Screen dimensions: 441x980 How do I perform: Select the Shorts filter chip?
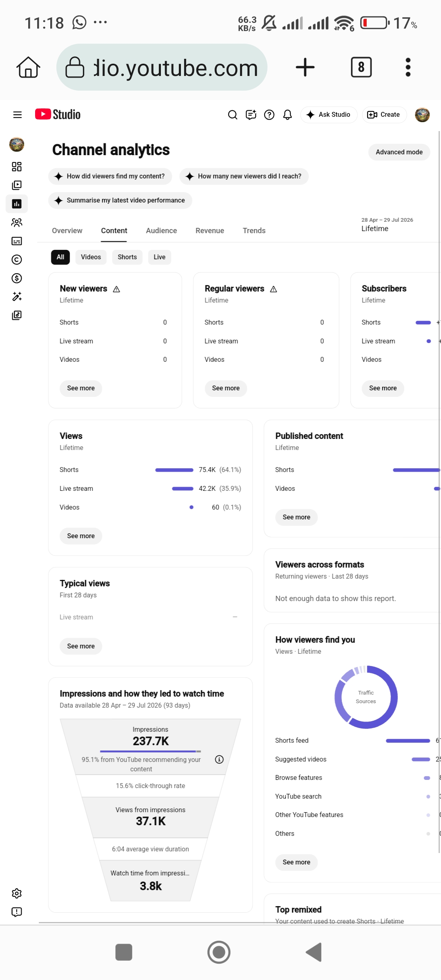pos(127,257)
